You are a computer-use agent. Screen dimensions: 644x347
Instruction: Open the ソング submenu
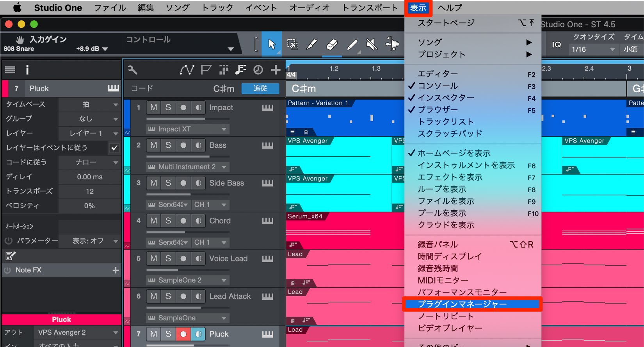tap(473, 42)
